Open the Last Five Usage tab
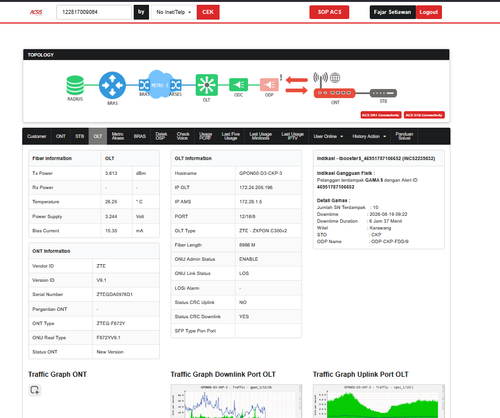500x418 pixels. (x=231, y=136)
